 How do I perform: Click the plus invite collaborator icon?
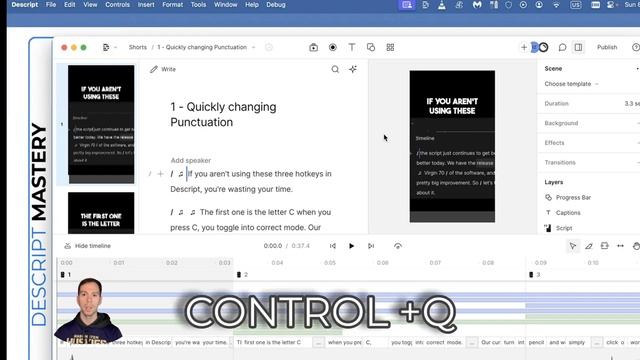click(524, 47)
